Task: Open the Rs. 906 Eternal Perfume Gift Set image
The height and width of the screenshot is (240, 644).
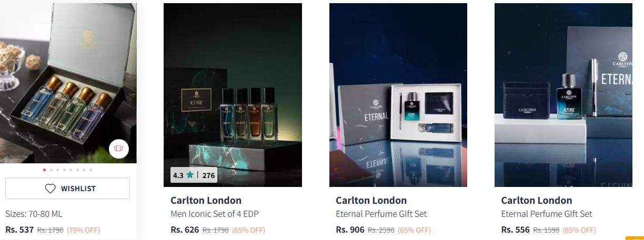Action: click(x=398, y=95)
